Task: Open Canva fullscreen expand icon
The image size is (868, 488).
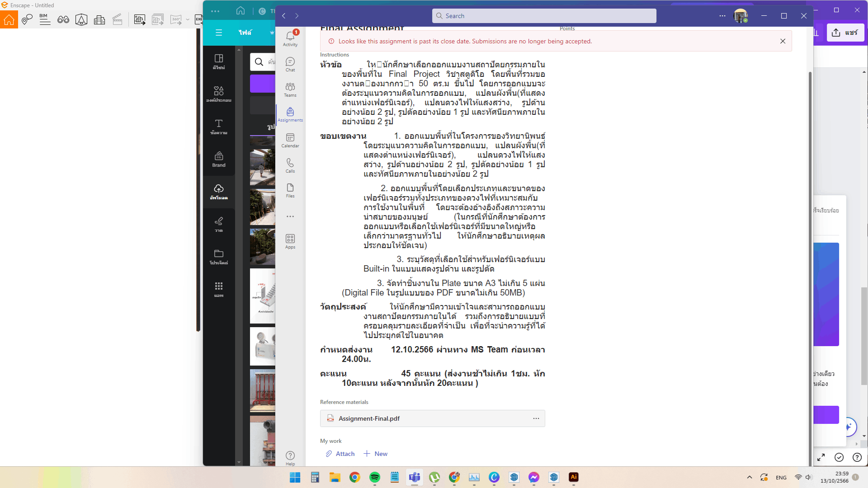Action: pyautogui.click(x=821, y=457)
